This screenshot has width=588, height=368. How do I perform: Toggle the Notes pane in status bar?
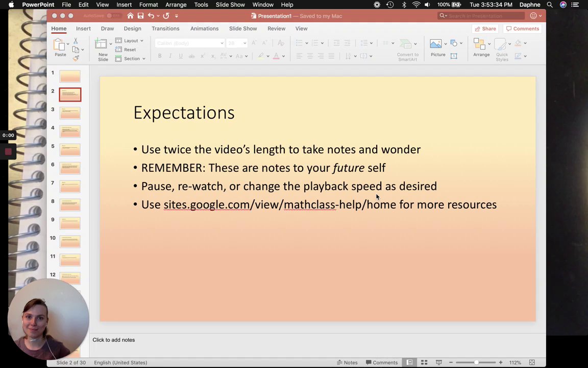click(347, 362)
